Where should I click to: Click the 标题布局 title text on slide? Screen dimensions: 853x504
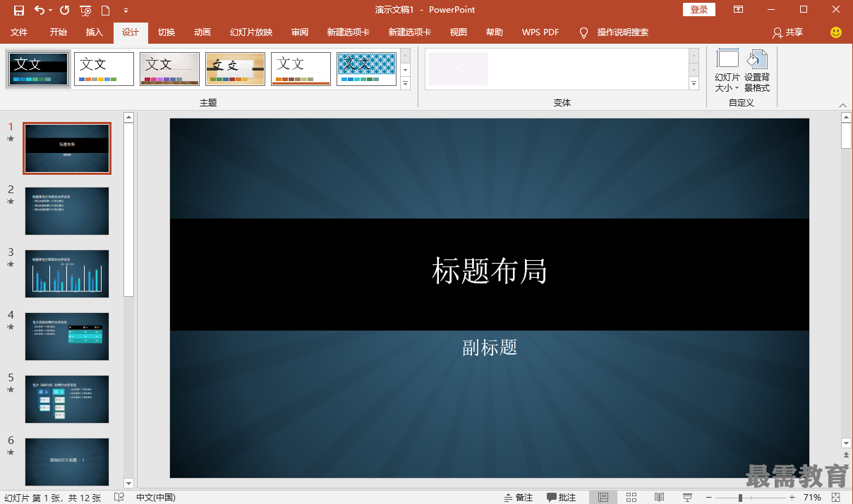[490, 271]
